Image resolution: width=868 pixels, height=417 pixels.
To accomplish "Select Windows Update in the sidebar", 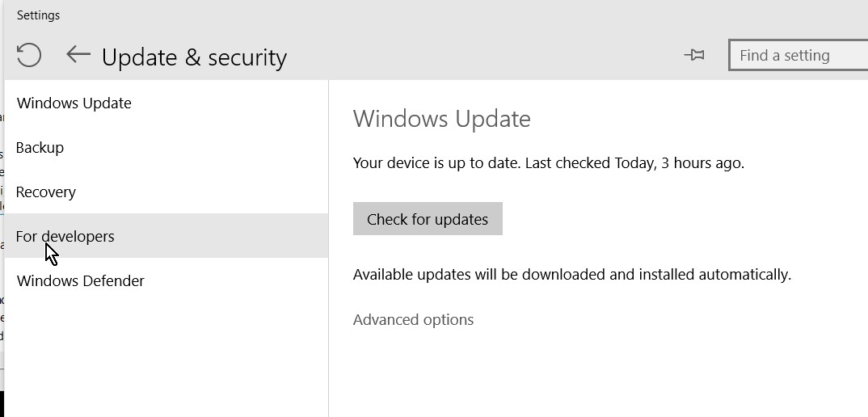I will pos(74,103).
